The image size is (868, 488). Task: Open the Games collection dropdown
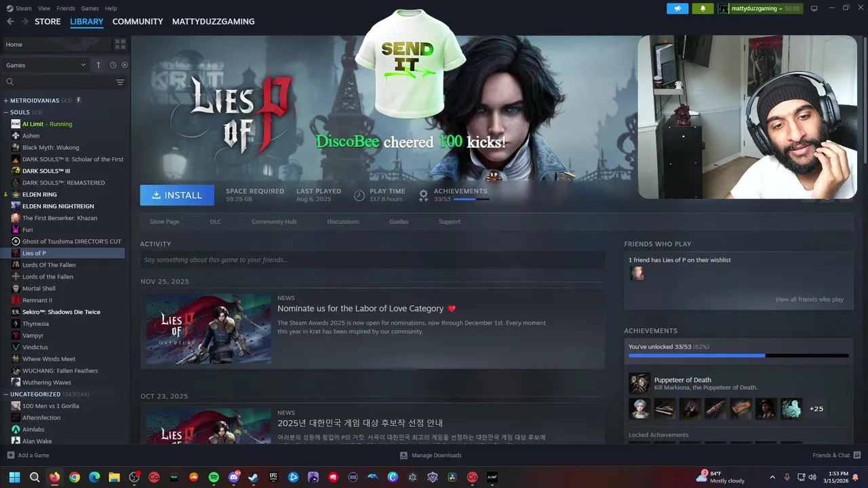tap(45, 65)
